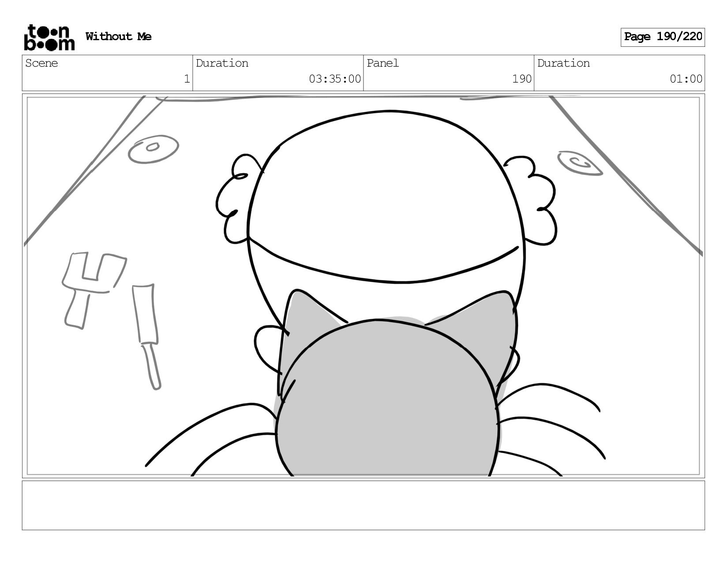Click the scene duration value '03:35:00'
Screen dimensions: 728x563
[335, 79]
